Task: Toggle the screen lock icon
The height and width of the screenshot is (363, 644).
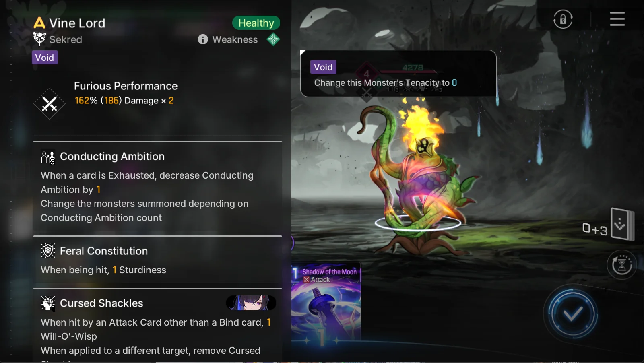Action: coord(563,19)
